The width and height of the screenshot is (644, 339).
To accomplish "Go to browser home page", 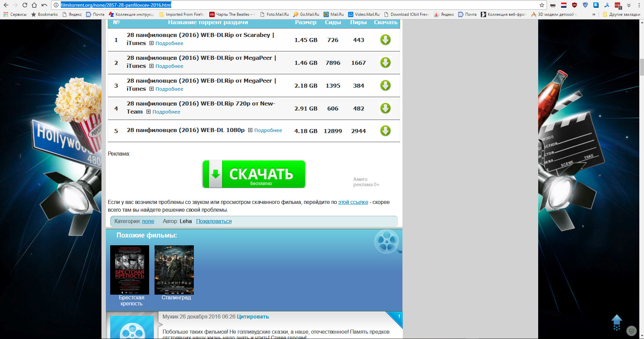I will 34,5.
